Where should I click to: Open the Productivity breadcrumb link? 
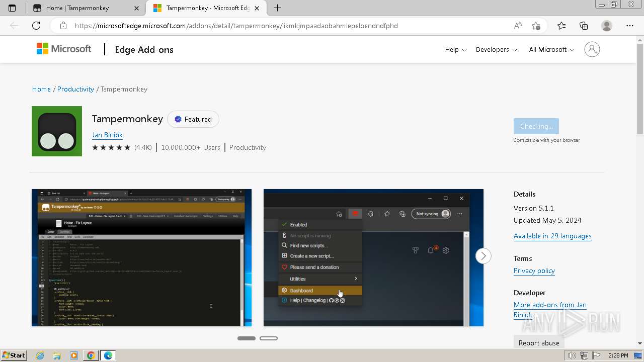coord(75,89)
